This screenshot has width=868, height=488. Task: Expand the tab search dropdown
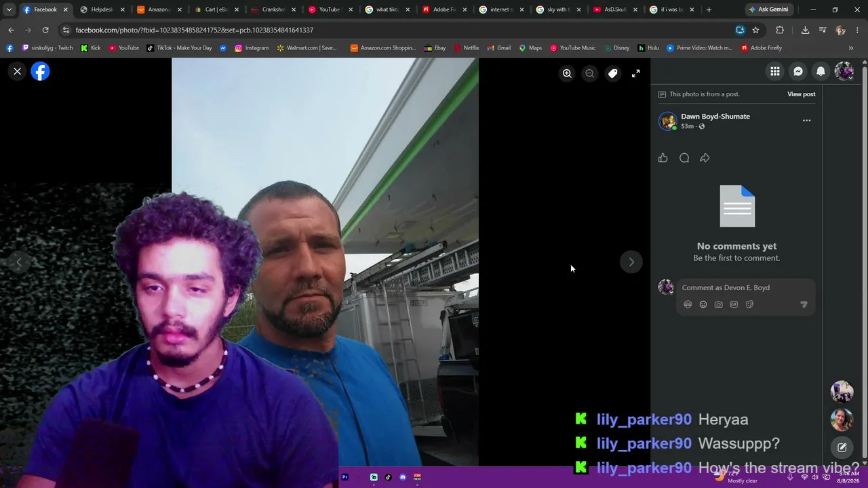(x=9, y=9)
